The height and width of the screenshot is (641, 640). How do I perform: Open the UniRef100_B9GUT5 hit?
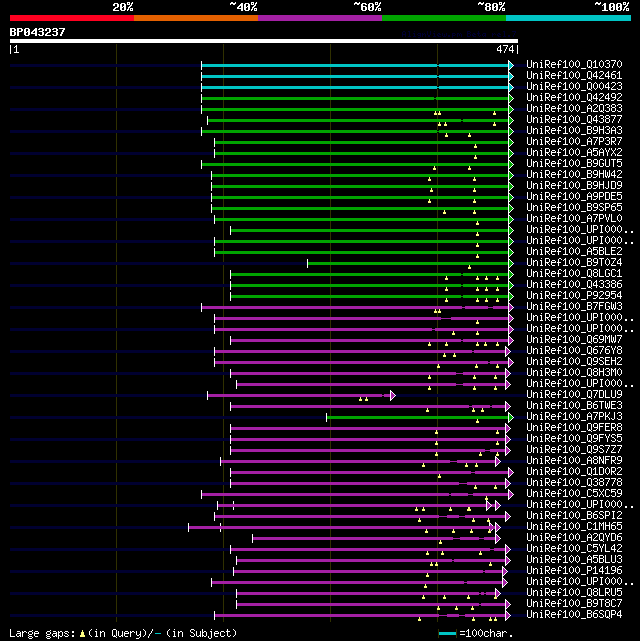coord(574,164)
